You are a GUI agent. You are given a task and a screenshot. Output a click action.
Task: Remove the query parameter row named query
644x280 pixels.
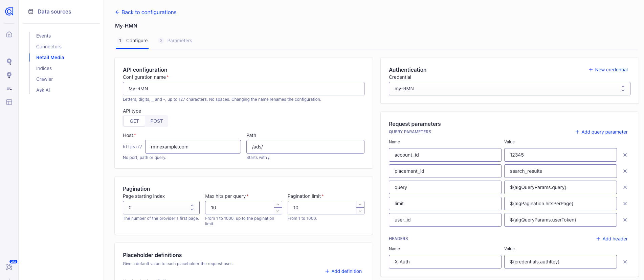[625, 187]
